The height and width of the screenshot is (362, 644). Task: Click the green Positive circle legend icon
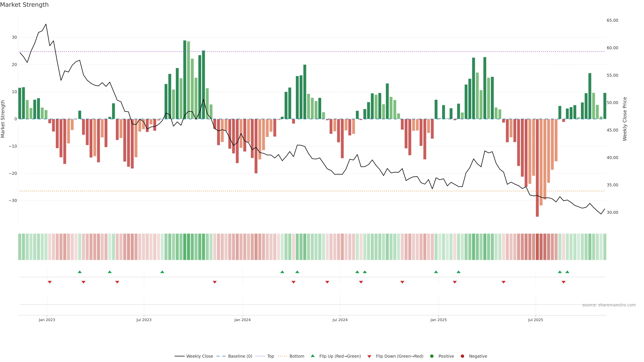(x=432, y=356)
